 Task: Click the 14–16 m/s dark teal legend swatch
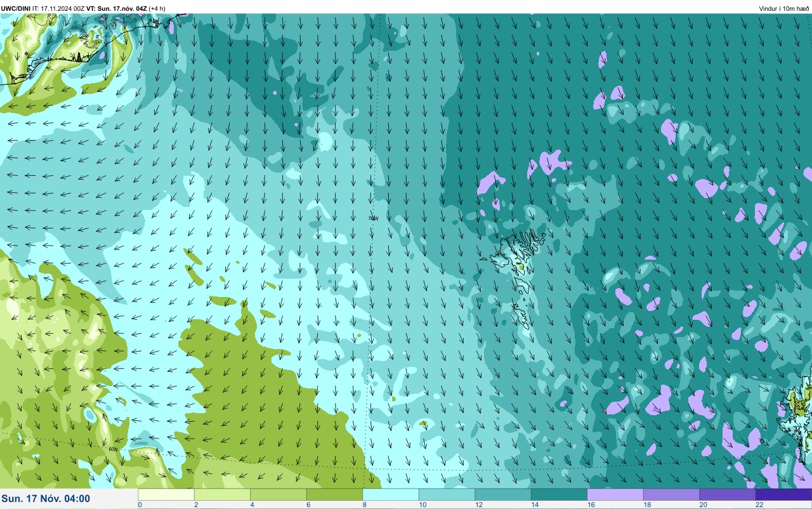tap(559, 494)
